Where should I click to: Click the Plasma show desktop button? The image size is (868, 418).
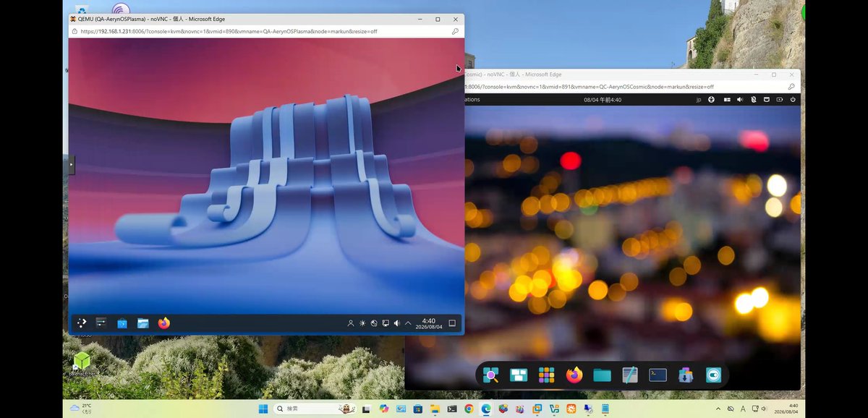point(452,323)
